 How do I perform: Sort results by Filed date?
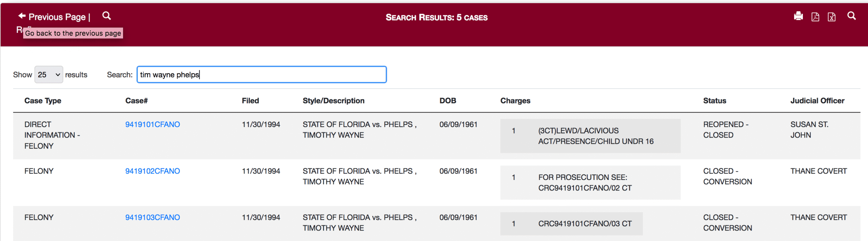(250, 101)
